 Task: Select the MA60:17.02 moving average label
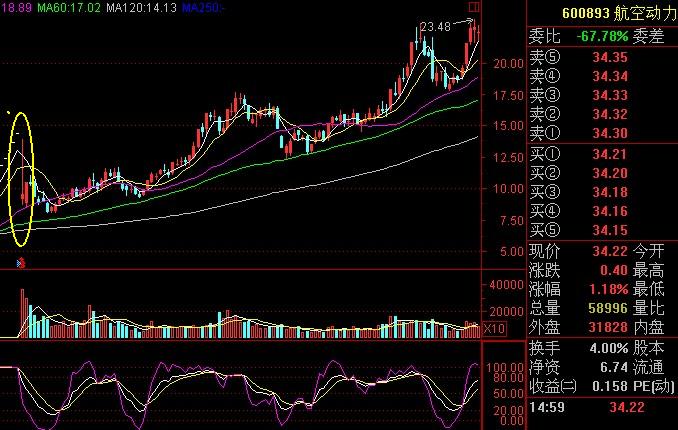(x=69, y=7)
